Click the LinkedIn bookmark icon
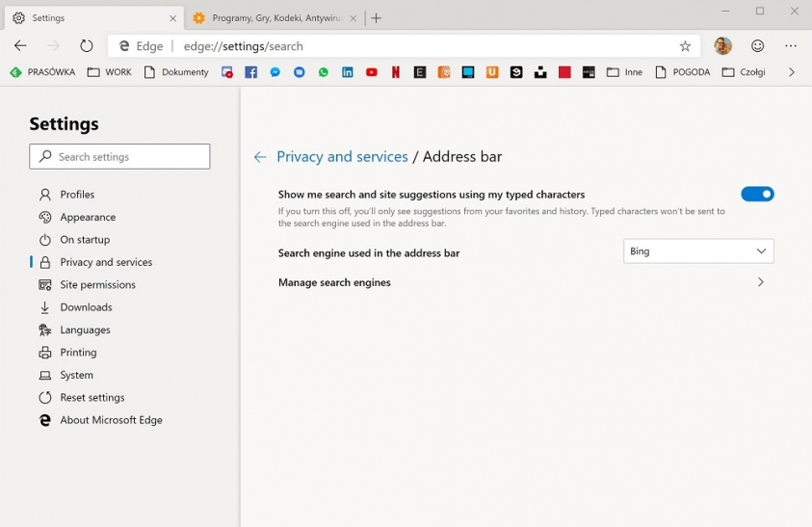The height and width of the screenshot is (527, 812). click(347, 72)
